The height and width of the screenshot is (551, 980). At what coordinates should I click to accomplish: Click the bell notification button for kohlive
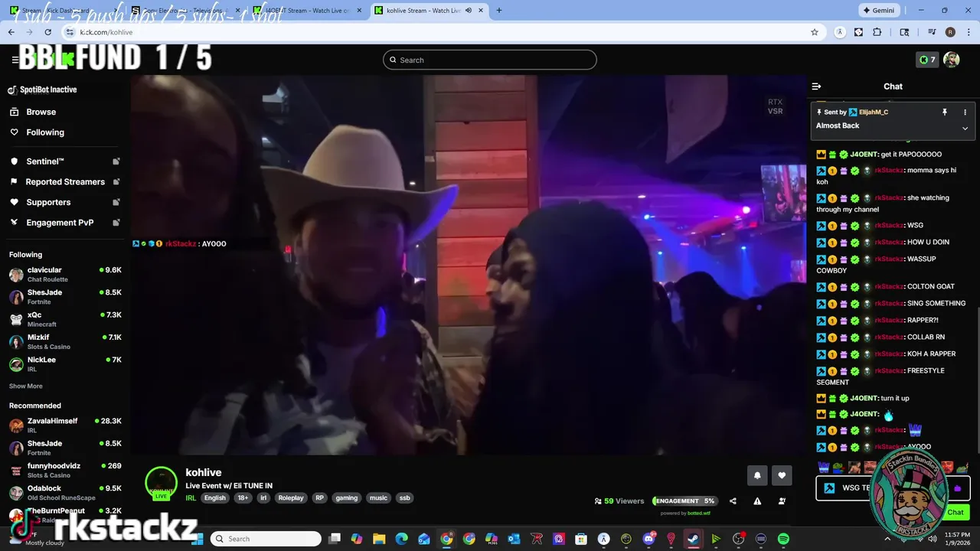pos(757,475)
